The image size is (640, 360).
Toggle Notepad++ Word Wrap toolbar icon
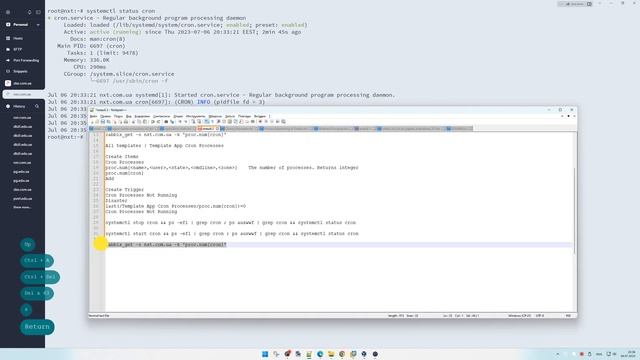click(x=207, y=122)
